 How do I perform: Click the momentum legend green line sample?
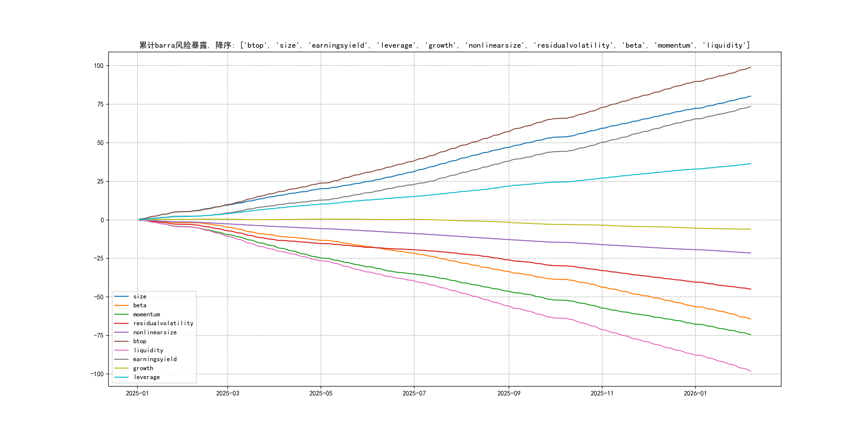pyautogui.click(x=121, y=314)
